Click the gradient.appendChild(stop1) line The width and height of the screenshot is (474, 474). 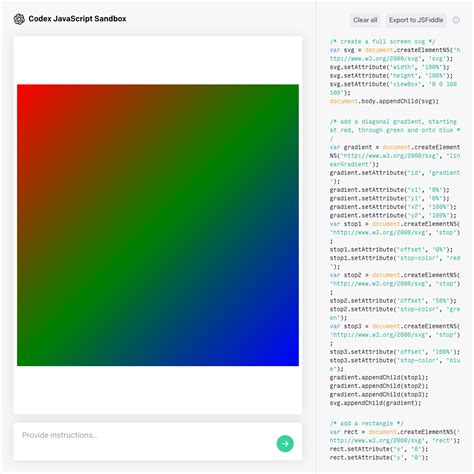[379, 377]
